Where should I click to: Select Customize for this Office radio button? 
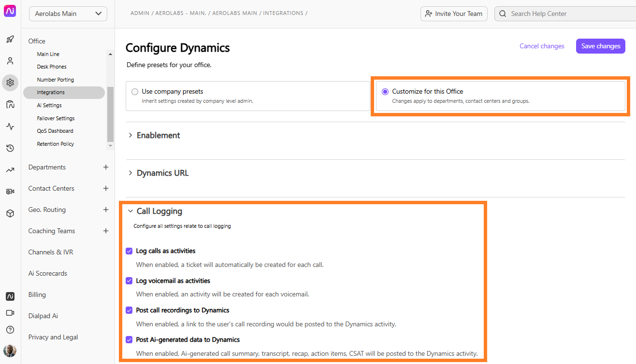(x=385, y=91)
